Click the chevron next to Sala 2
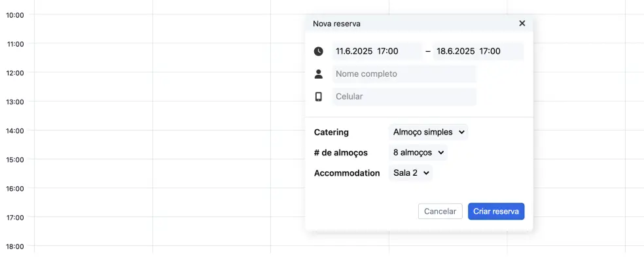The height and width of the screenshot is (259, 644). [x=426, y=173]
